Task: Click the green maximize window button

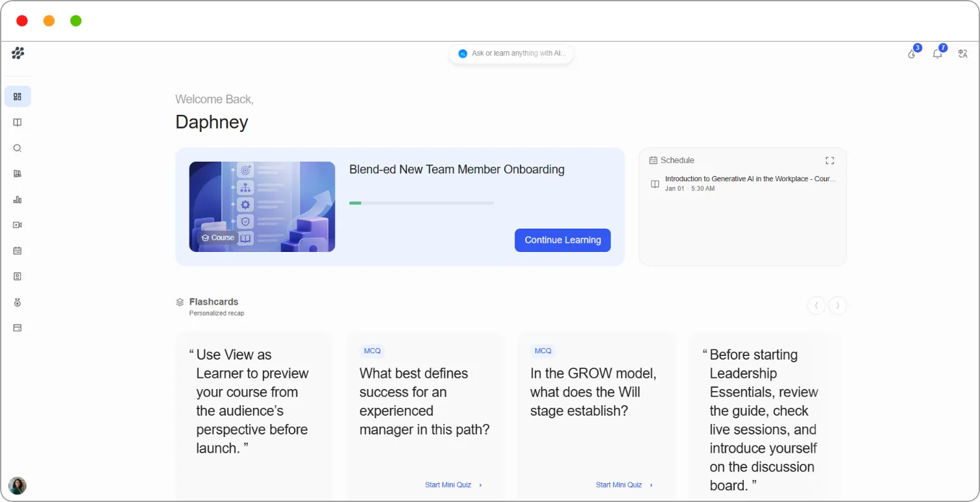Action: (x=76, y=21)
